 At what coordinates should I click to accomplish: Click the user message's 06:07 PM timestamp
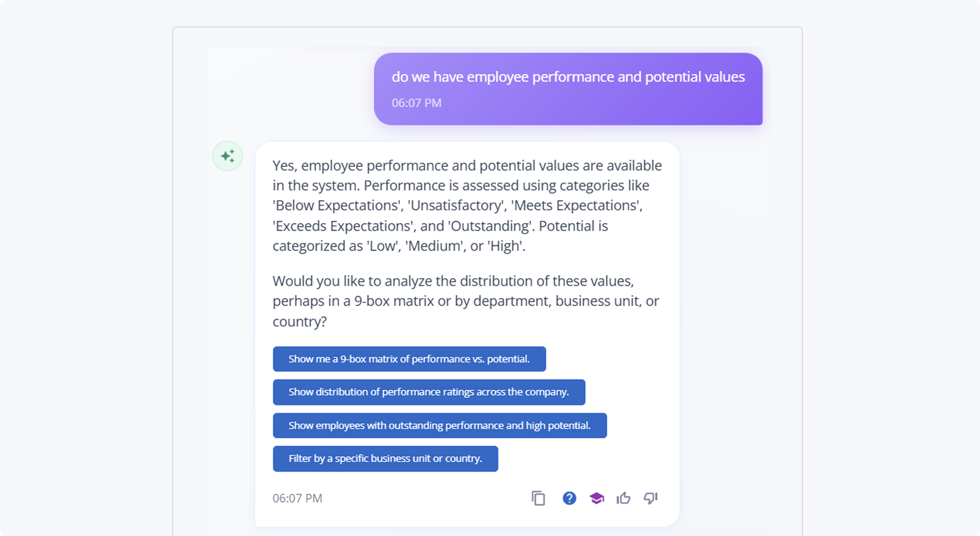[416, 103]
